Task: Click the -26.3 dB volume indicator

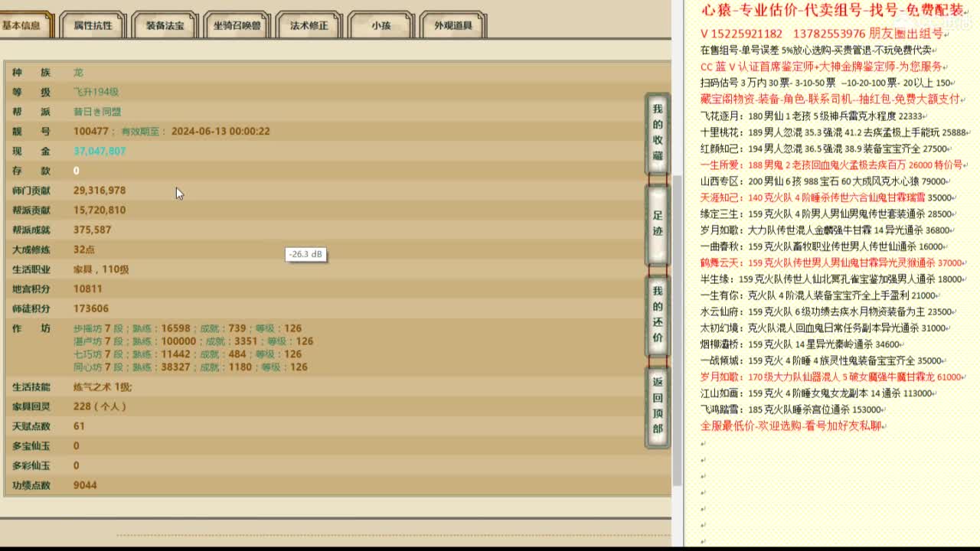Action: click(306, 253)
